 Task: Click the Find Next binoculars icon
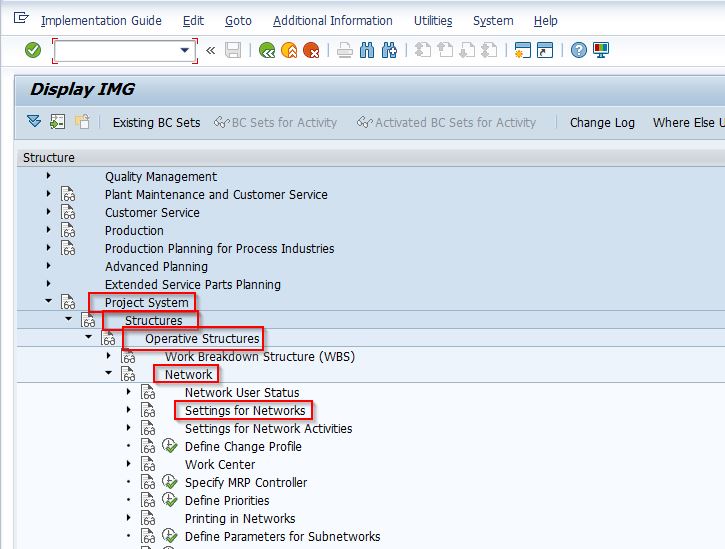389,50
